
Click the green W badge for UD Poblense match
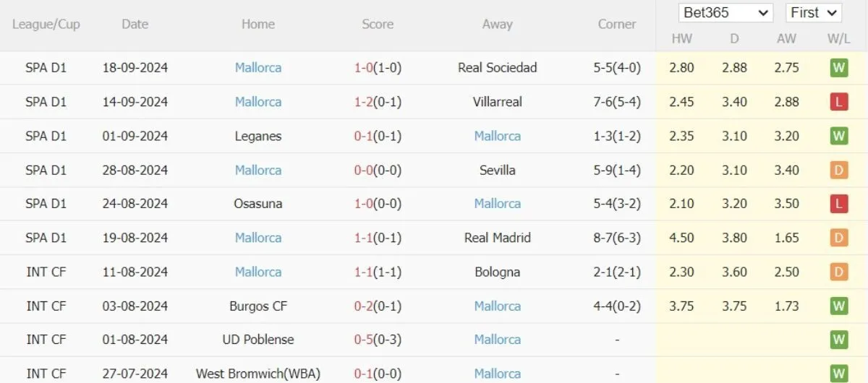coord(838,340)
